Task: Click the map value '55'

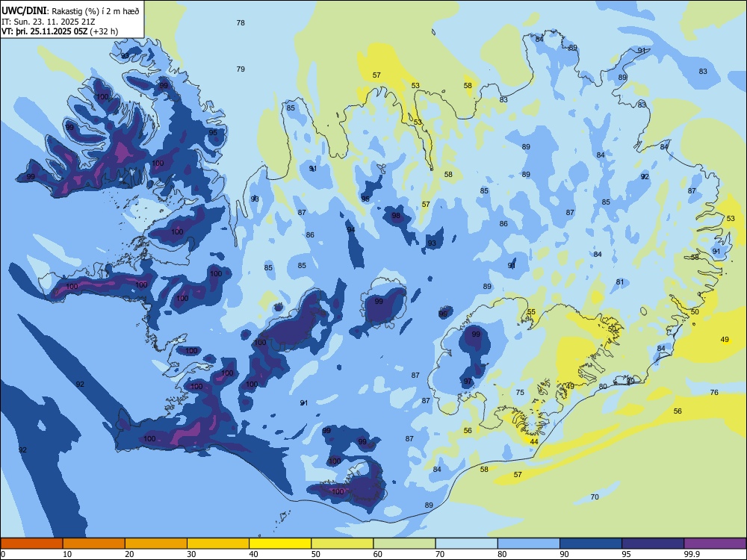Action: pyautogui.click(x=531, y=312)
